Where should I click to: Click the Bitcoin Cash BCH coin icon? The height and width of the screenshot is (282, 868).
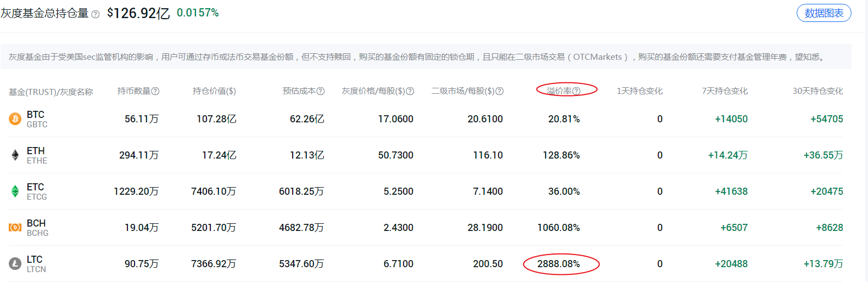pos(15,227)
